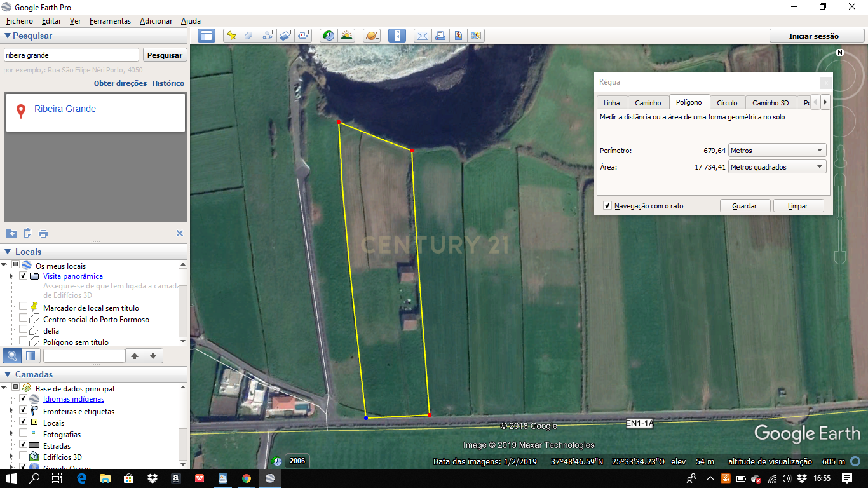Viewport: 868px width, 488px height.
Task: Click the print icon below search results
Action: pos(43,233)
